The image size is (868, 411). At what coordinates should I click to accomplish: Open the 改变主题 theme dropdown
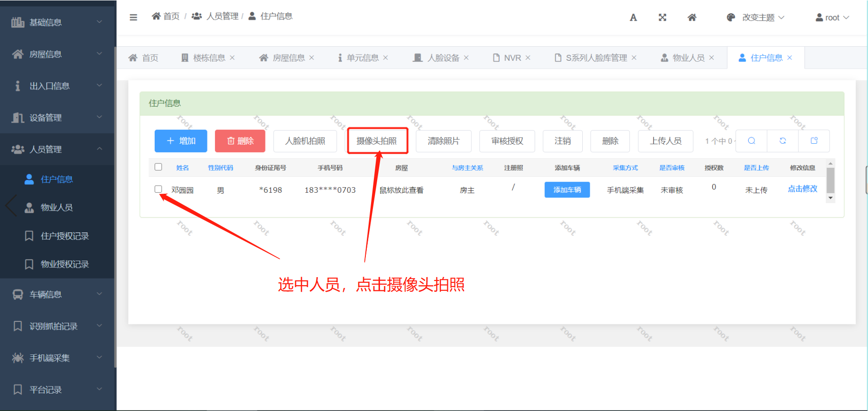pyautogui.click(x=755, y=17)
